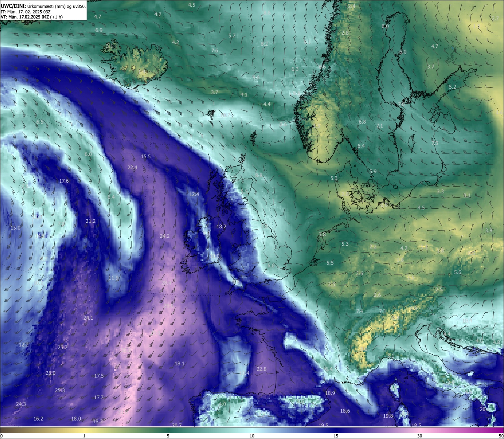This screenshot has width=504, height=439.
Task: Click the map value "22.4"
Action: (132, 167)
